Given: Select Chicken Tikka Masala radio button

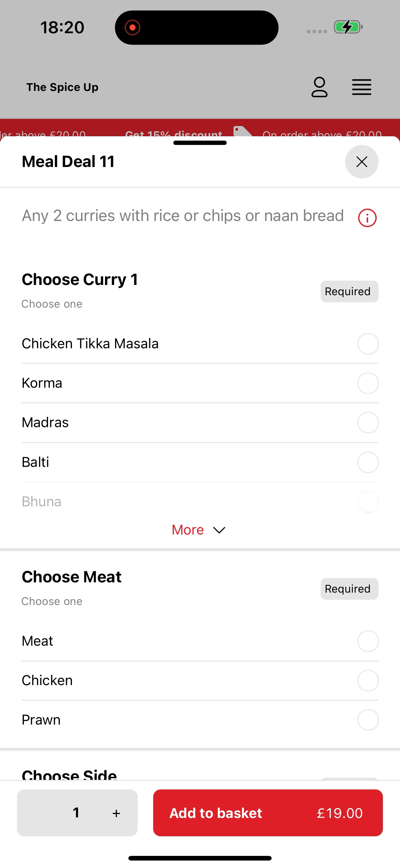Looking at the screenshot, I should tap(368, 344).
